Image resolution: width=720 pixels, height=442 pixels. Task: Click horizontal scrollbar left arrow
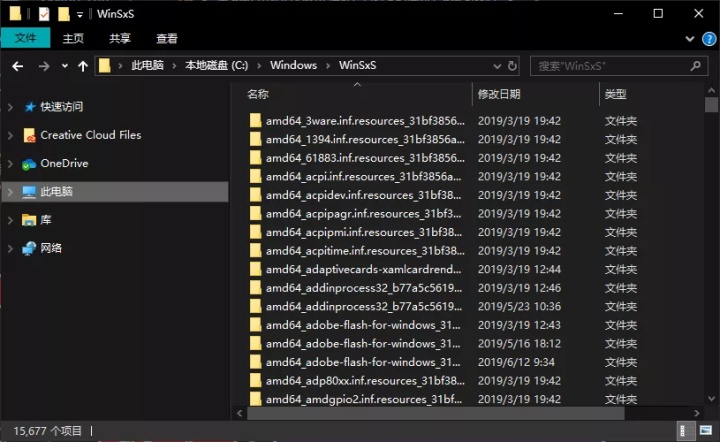point(239,413)
